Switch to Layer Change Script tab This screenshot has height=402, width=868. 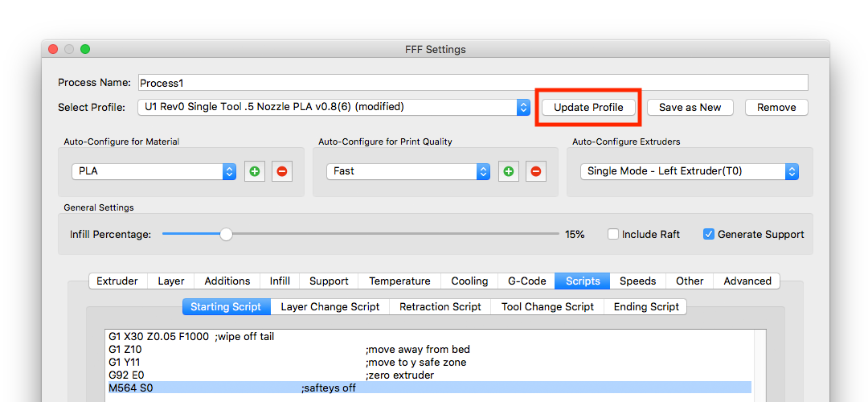tap(330, 306)
